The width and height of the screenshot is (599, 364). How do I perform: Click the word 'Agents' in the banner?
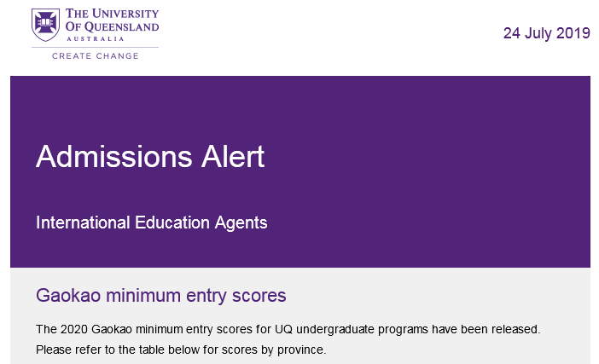[x=241, y=223]
